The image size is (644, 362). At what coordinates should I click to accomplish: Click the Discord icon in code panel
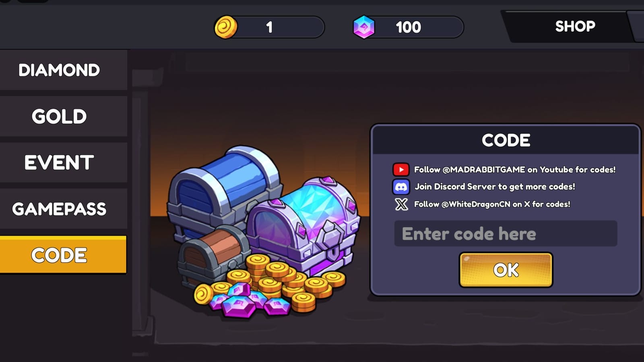pyautogui.click(x=401, y=187)
